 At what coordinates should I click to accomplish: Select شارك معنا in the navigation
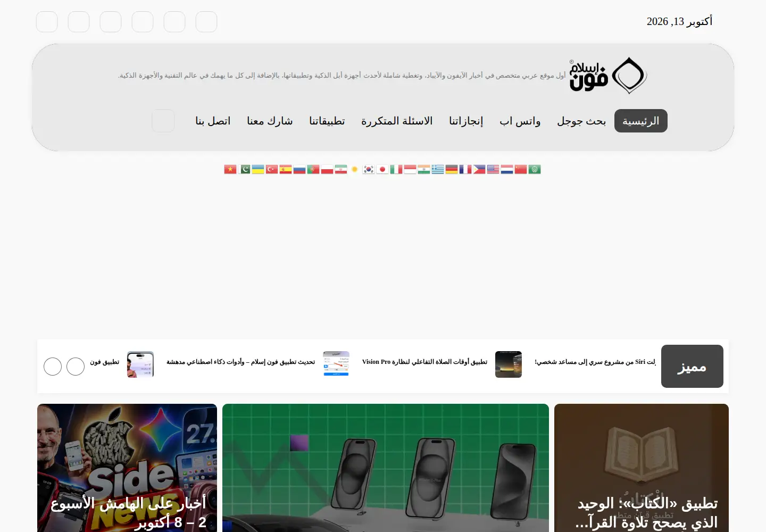click(270, 121)
